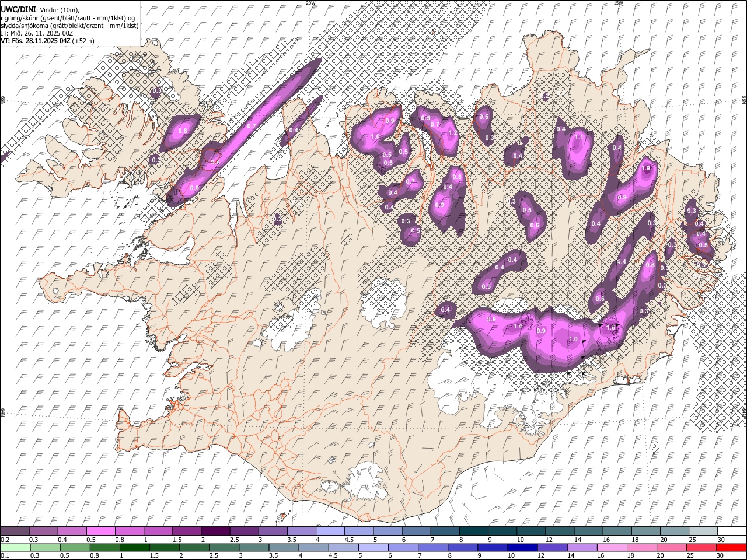Click the pale green swatch after 0.1 in bottom legend row
The image size is (747, 560).
[x=15, y=547]
